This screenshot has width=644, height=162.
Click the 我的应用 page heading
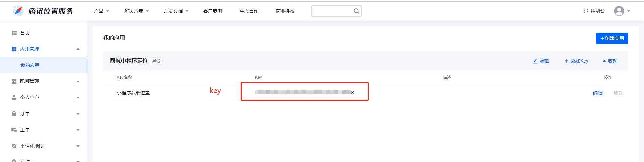coord(114,38)
